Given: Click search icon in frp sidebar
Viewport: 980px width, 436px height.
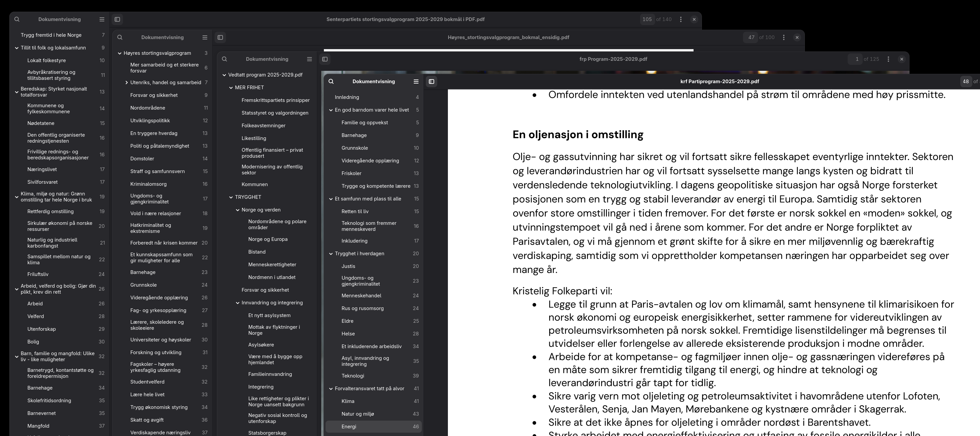Looking at the screenshot, I should [225, 59].
